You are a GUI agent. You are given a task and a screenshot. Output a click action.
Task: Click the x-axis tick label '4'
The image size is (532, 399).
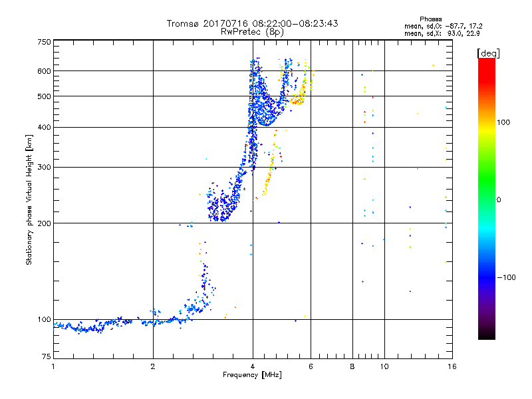coord(253,367)
